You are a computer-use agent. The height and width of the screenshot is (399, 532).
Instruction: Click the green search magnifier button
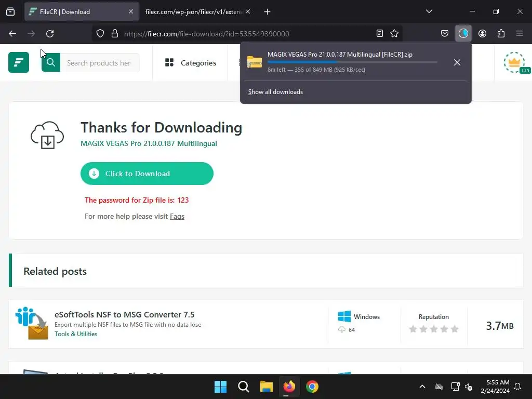pyautogui.click(x=51, y=62)
